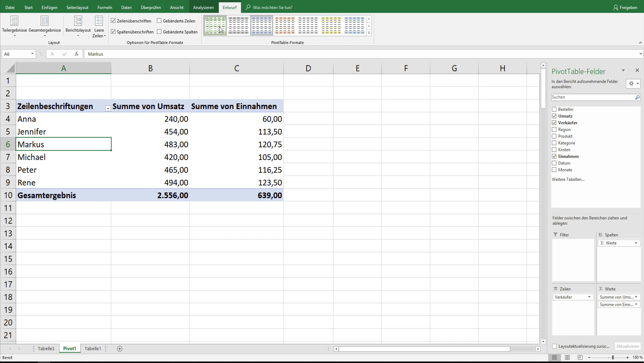Open the Tabelle3 sheet tab

point(46,349)
